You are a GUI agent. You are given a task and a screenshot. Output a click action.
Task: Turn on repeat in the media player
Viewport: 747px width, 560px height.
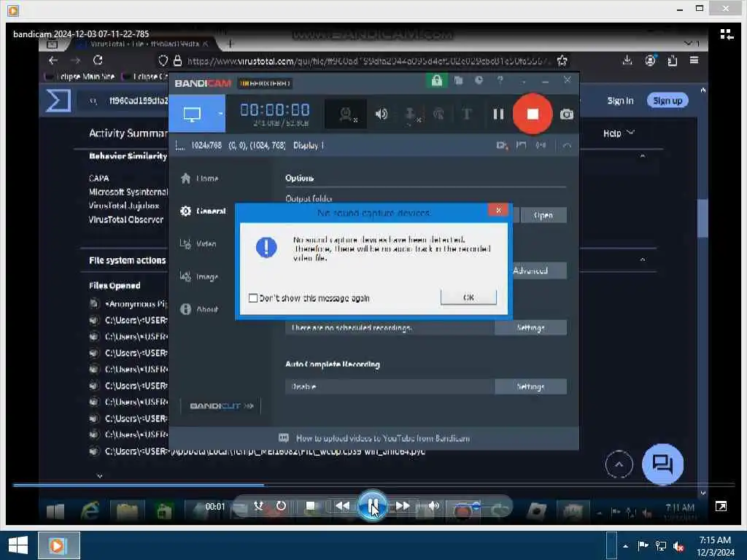tap(281, 506)
